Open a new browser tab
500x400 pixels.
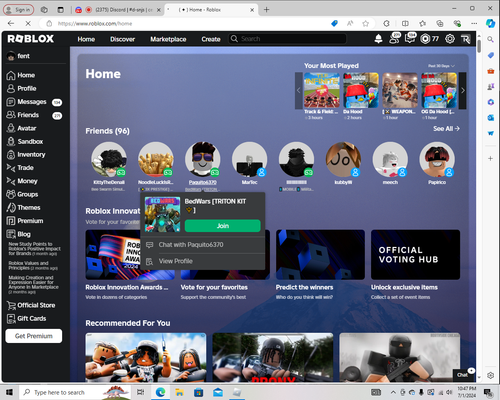(x=266, y=10)
